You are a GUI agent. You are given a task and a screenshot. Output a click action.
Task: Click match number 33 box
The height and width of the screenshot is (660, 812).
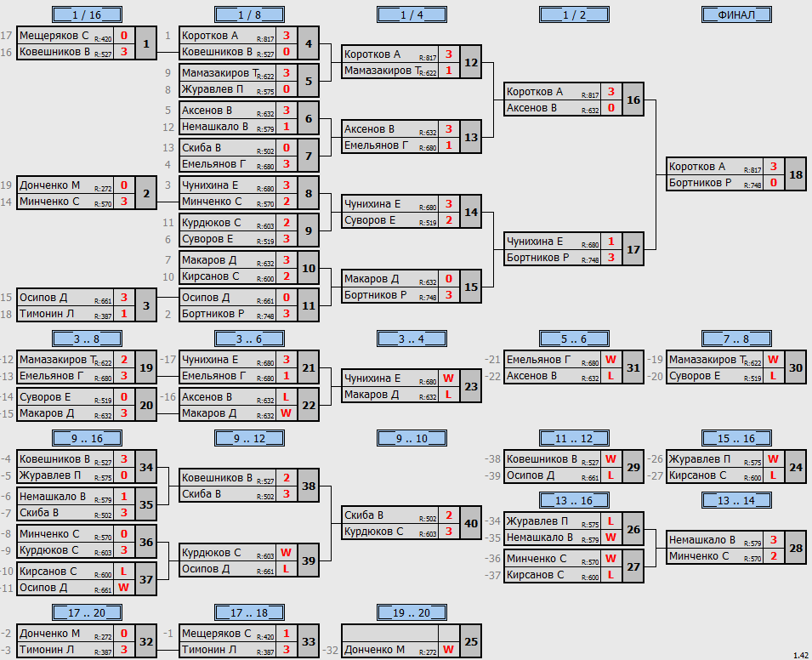point(309,641)
